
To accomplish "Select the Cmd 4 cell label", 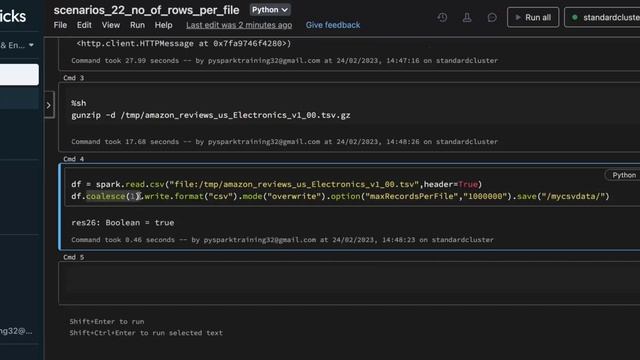I will pyautogui.click(x=73, y=159).
